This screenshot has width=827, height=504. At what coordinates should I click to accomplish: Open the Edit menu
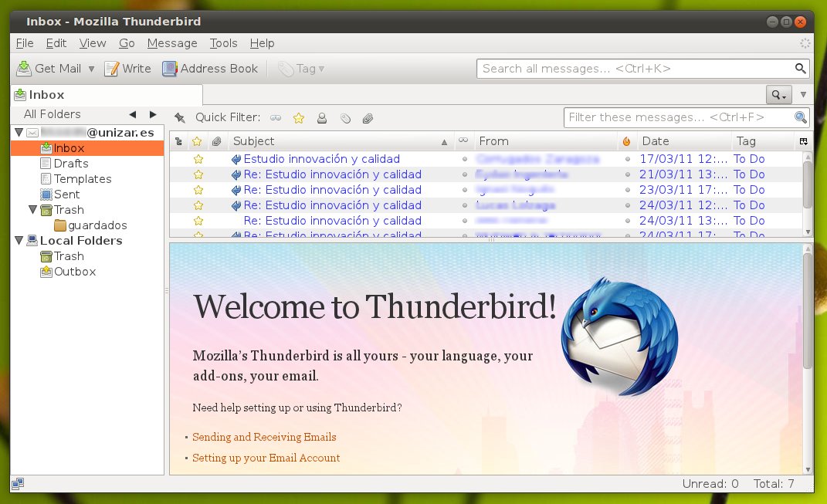(56, 43)
